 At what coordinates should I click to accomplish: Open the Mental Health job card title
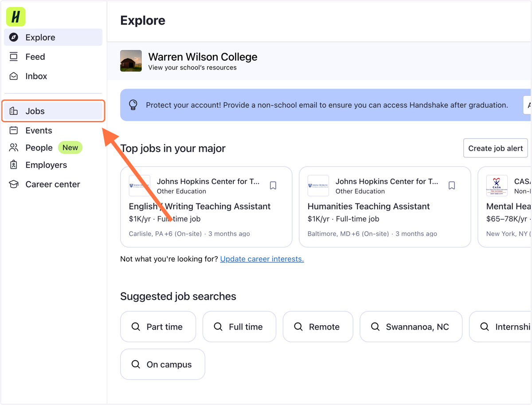point(509,206)
